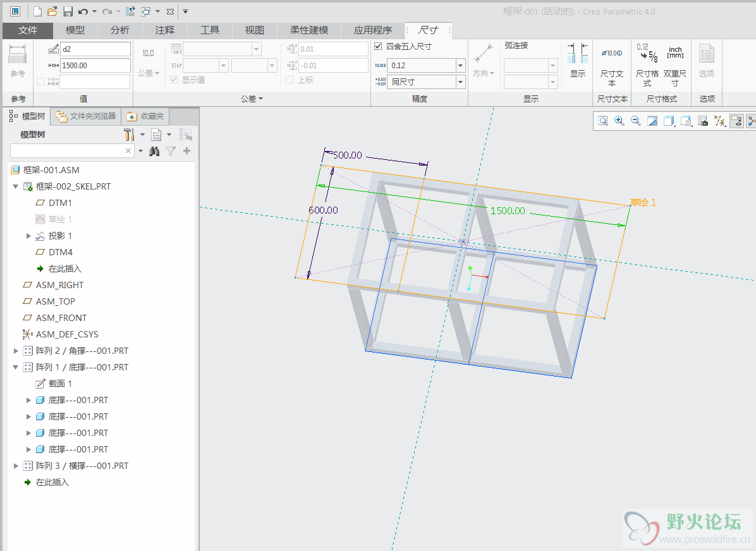Click the Refit zoom icon
The width and height of the screenshot is (756, 551).
602,121
